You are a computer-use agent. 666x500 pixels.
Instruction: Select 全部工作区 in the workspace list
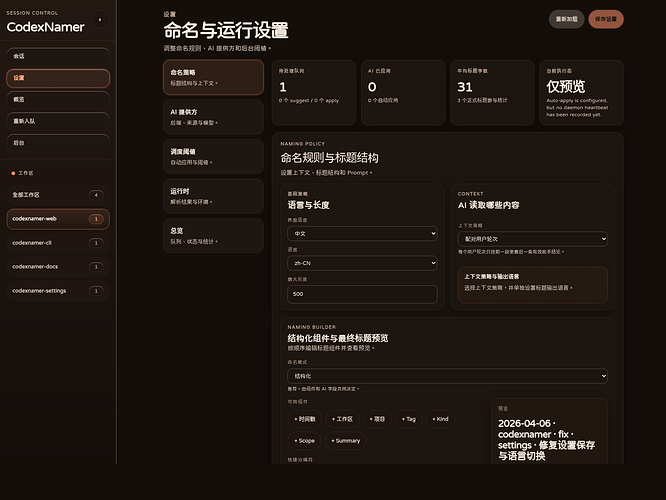point(58,195)
